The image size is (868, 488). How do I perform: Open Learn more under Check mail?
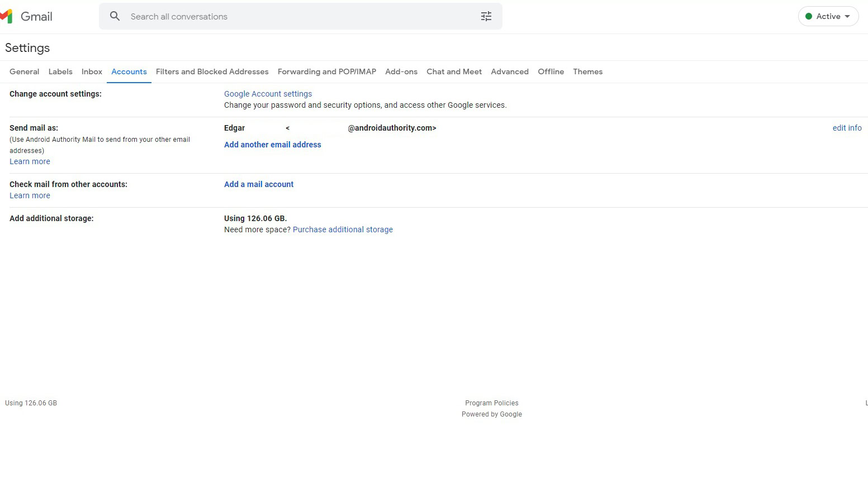[x=30, y=195]
